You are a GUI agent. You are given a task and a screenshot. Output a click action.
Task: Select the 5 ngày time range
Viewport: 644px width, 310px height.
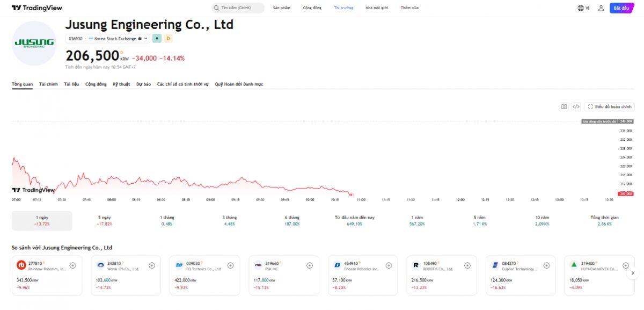click(105, 220)
